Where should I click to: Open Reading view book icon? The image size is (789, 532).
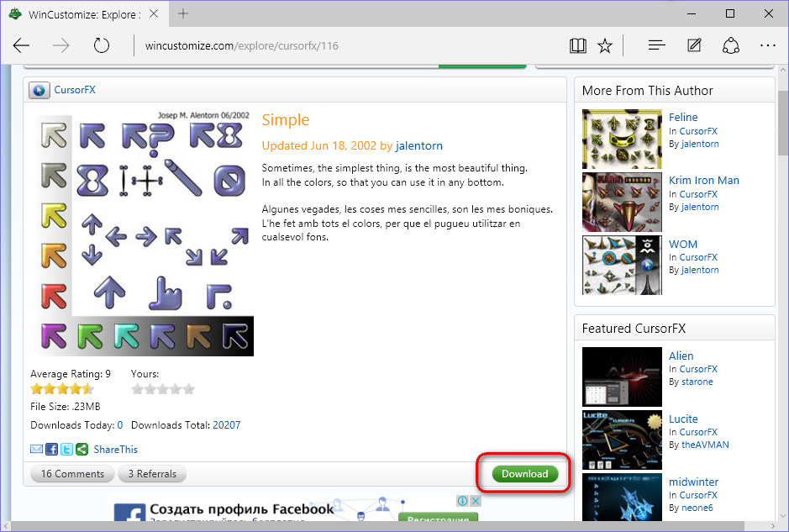(x=577, y=45)
